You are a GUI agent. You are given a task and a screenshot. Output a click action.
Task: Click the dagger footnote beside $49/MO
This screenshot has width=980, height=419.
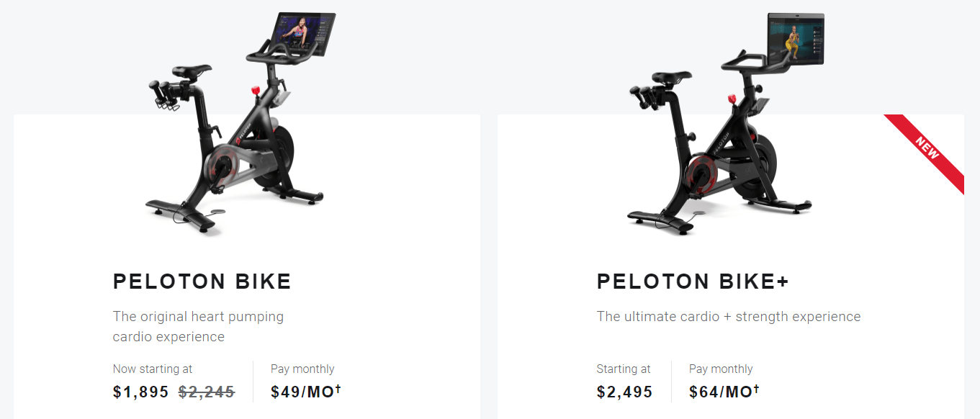click(x=337, y=387)
